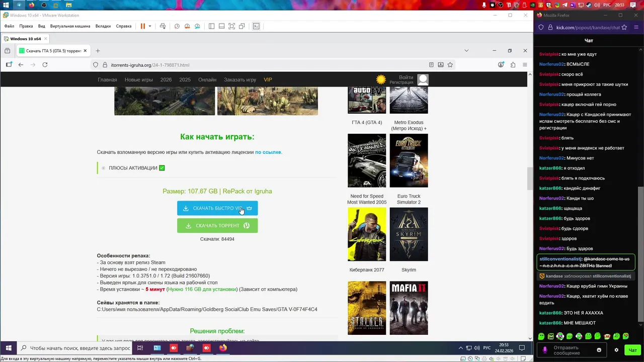
Task: Switch VMware to Unity mode icon
Action: (x=242, y=26)
